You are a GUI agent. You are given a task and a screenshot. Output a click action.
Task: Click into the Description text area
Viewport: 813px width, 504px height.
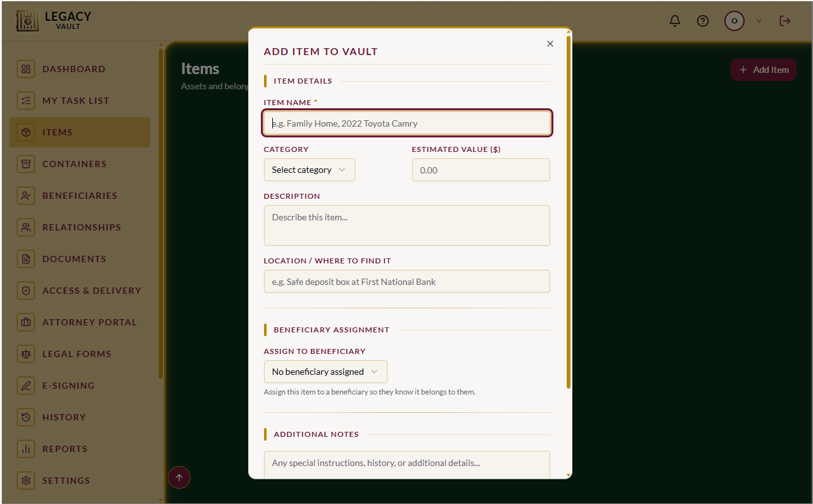point(407,225)
